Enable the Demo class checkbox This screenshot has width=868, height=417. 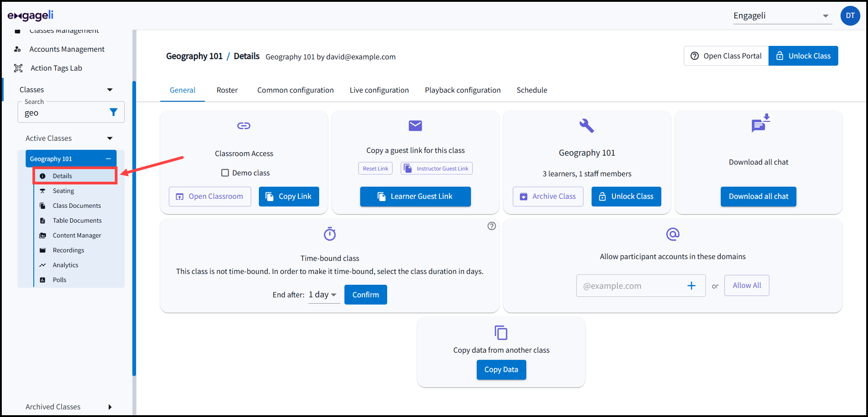coord(225,173)
